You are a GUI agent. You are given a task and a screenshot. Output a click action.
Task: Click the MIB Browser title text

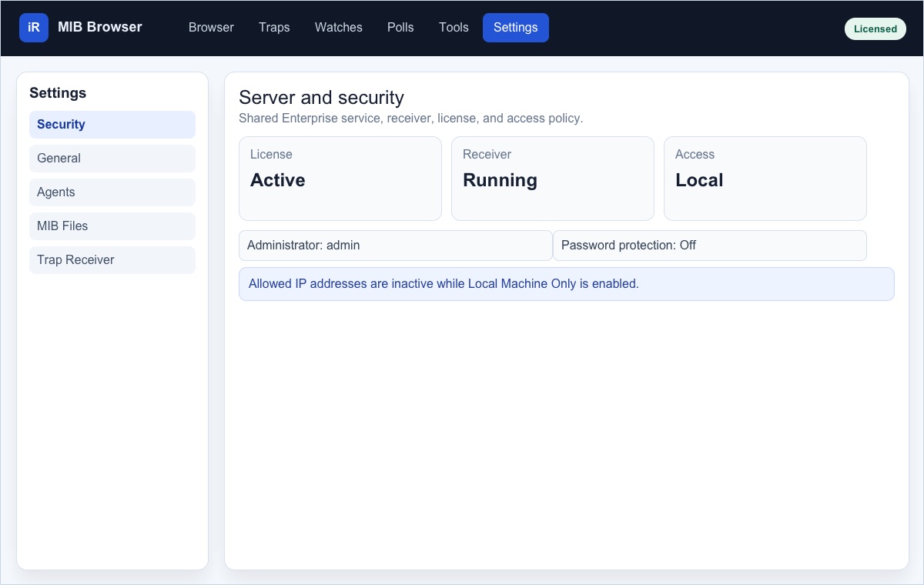[x=100, y=27]
